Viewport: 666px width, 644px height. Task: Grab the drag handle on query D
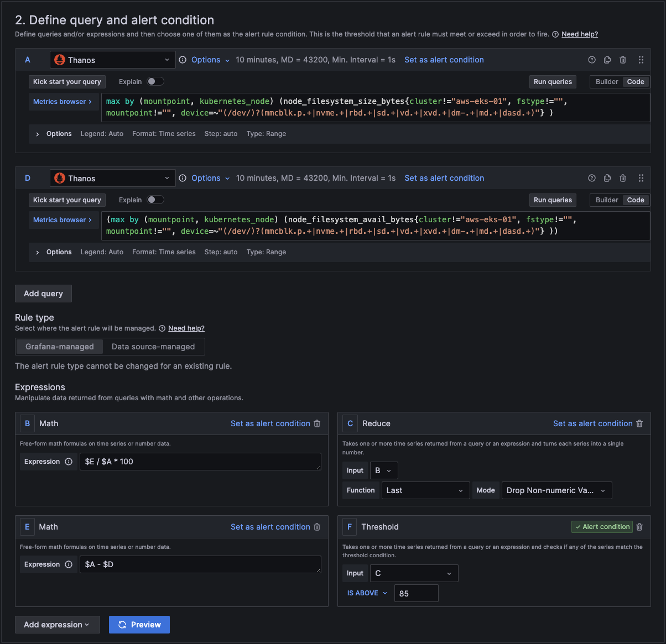pyautogui.click(x=641, y=178)
